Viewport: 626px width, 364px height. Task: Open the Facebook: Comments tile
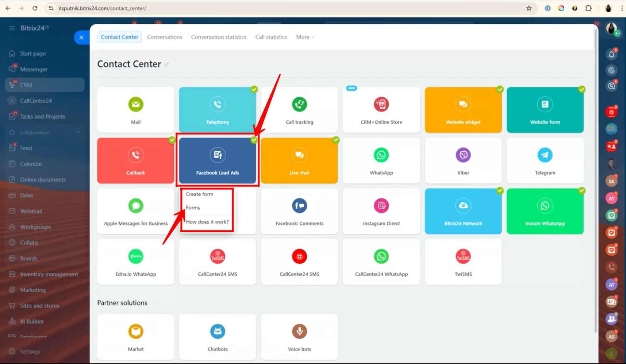299,211
